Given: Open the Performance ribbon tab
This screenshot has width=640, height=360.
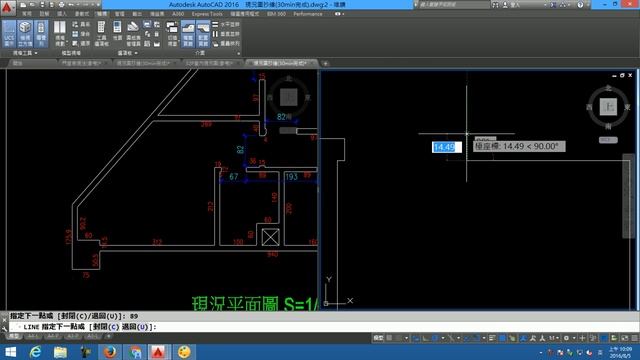Looking at the screenshot, I should point(308,14).
